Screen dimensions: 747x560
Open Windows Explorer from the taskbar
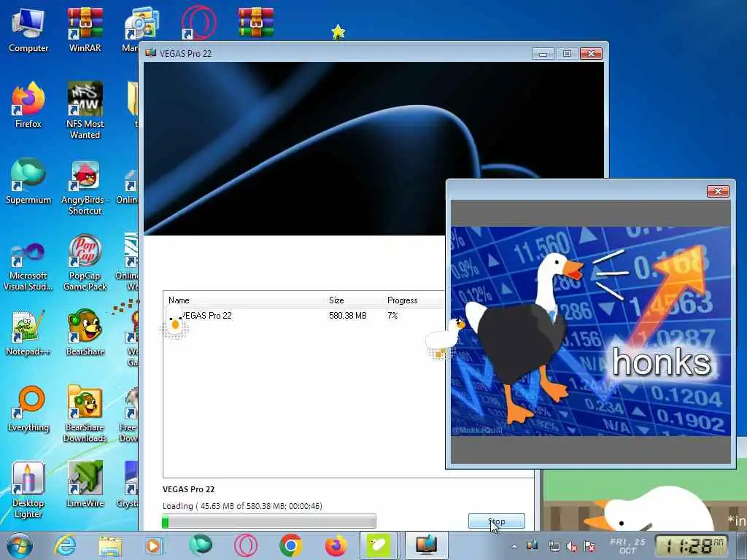tap(110, 545)
